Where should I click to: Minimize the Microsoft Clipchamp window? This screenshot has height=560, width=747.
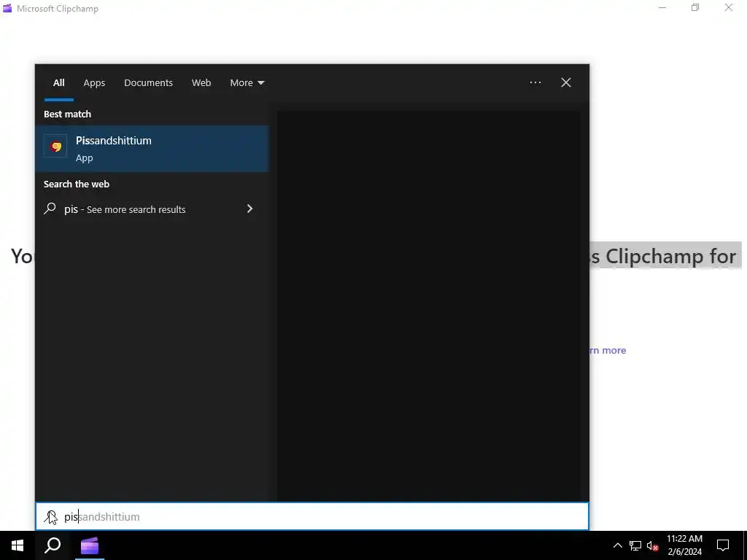point(662,7)
